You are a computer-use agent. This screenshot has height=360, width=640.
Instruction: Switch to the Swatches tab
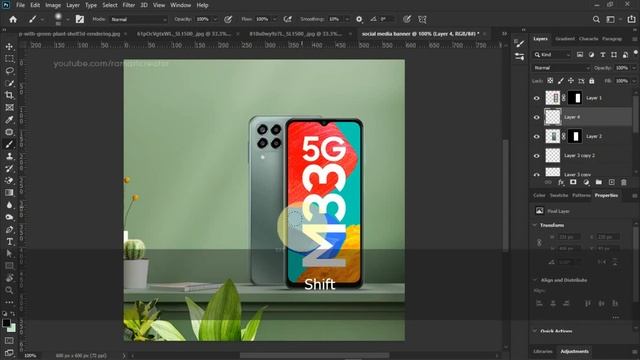559,196
